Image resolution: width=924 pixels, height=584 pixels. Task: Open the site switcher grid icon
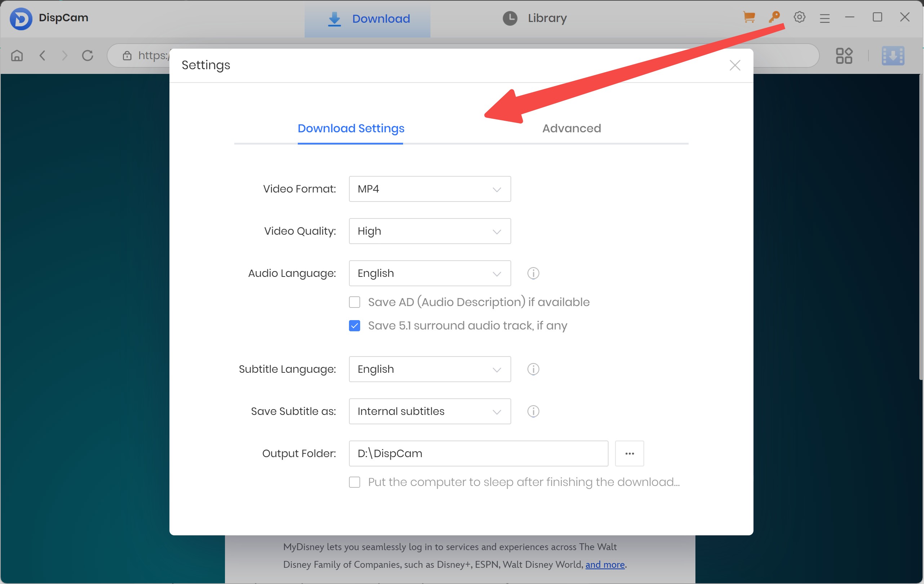844,56
